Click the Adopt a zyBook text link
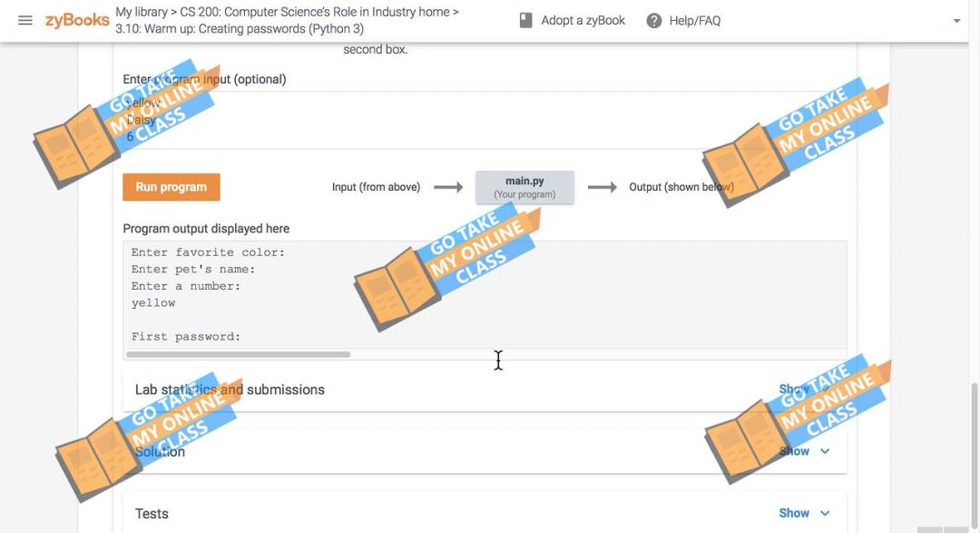Viewport: 980px width, 533px height. [583, 20]
